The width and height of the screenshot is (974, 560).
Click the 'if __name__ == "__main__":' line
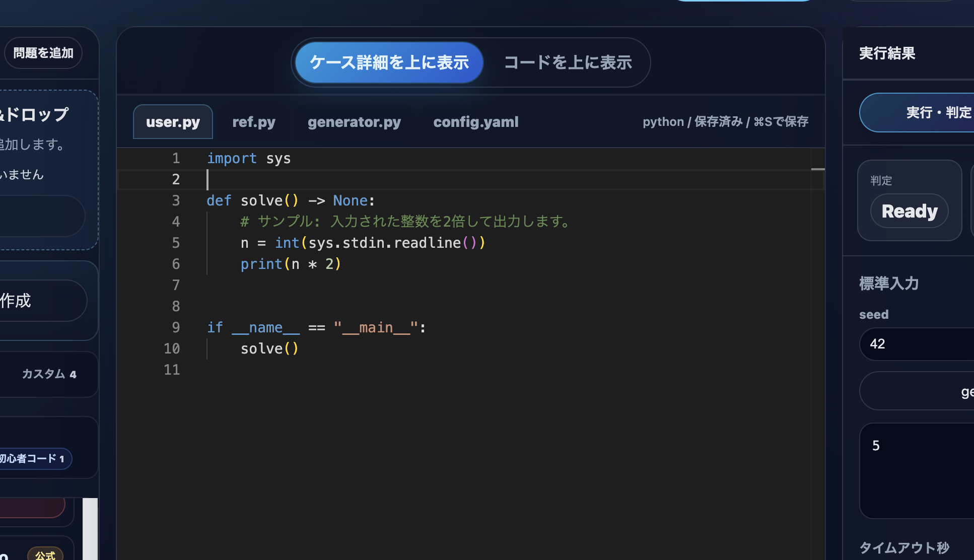coord(316,327)
